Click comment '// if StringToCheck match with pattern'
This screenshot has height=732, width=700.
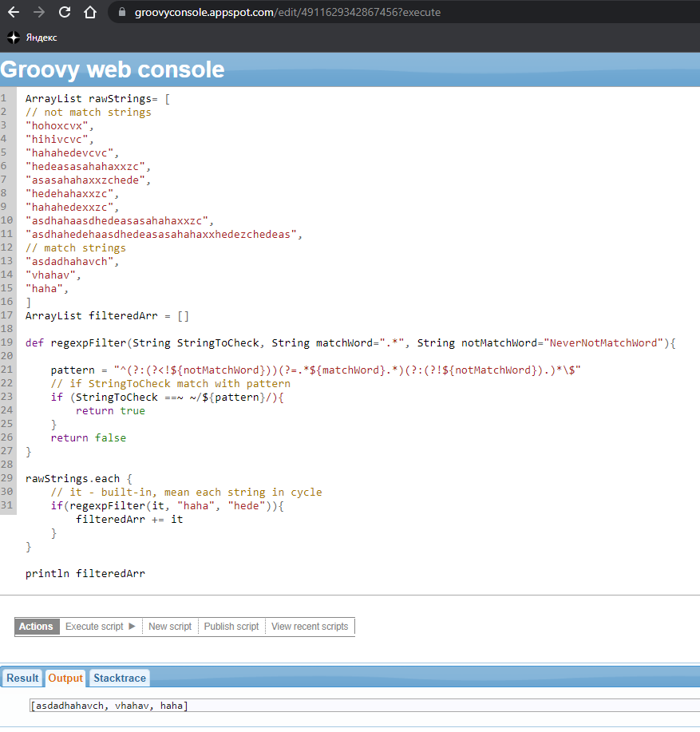click(171, 384)
